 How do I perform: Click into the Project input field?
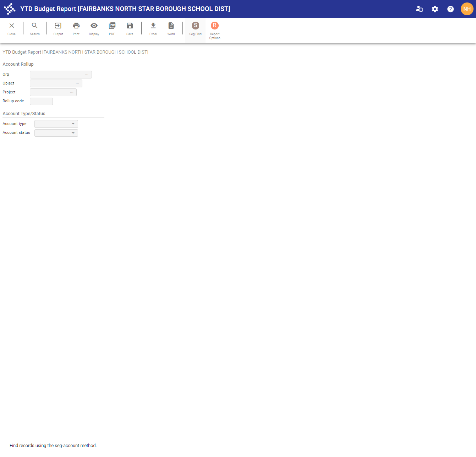53,92
